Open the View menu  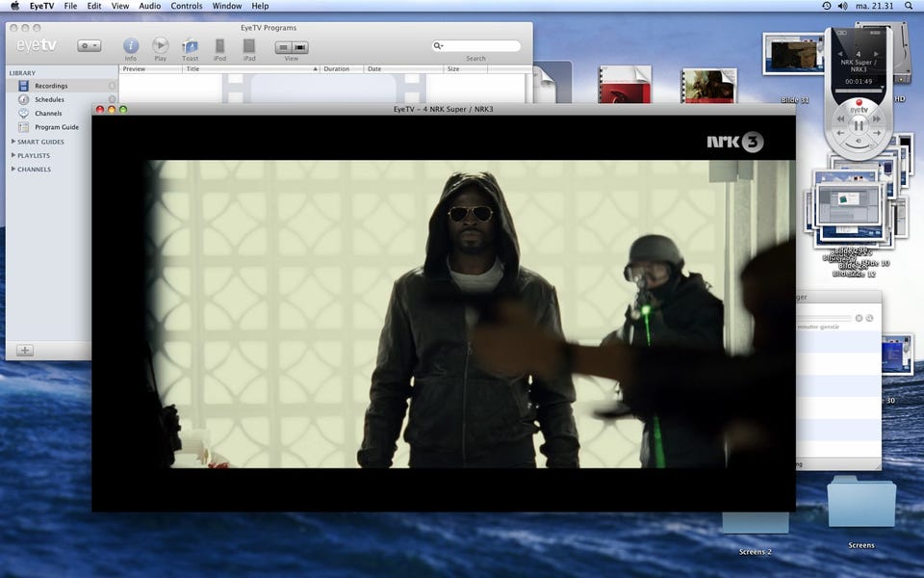click(x=120, y=6)
